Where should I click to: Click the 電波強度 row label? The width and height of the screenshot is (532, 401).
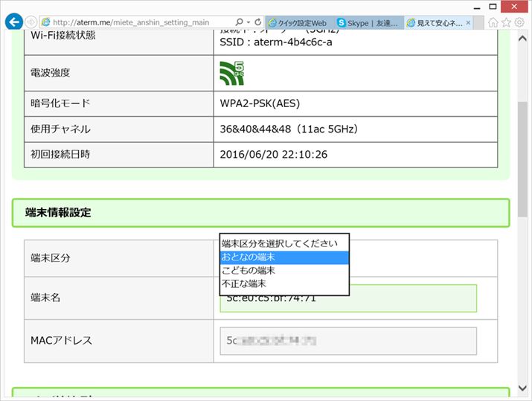[50, 73]
